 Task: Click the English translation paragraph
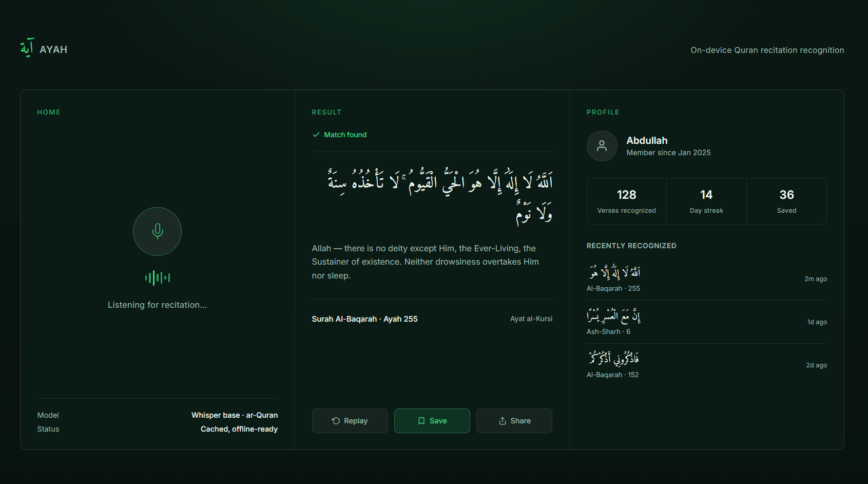point(426,262)
